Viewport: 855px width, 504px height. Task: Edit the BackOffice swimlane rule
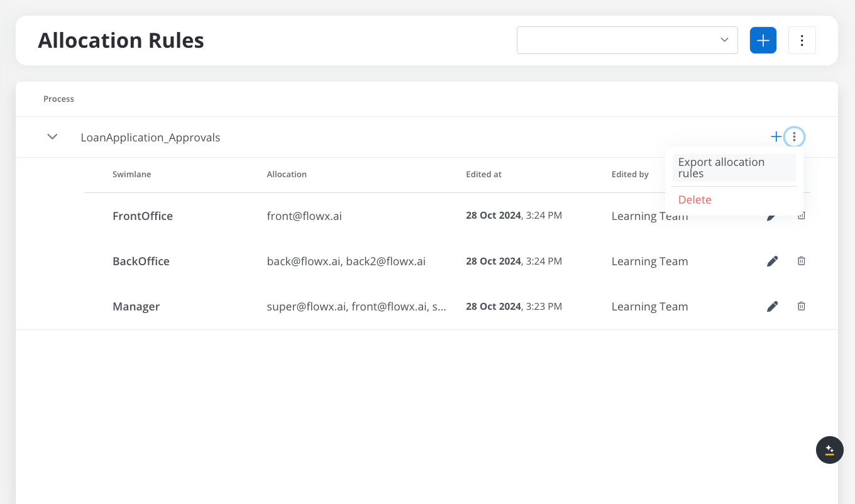click(773, 261)
